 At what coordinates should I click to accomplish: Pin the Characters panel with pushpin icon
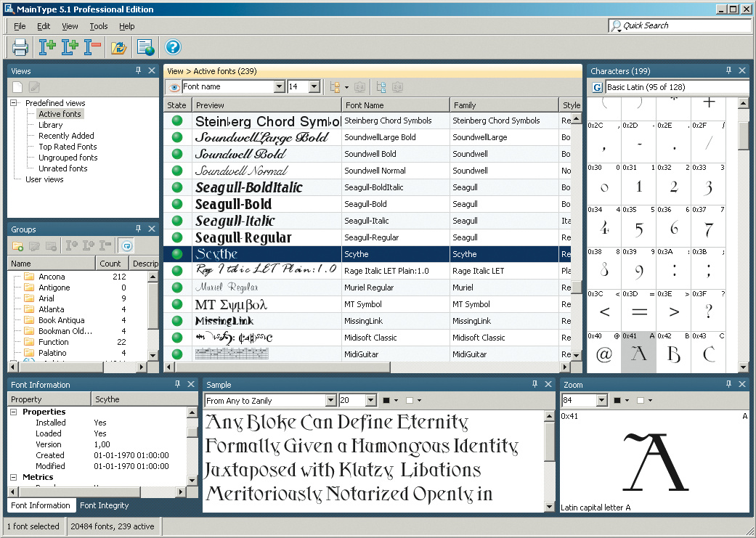pos(728,70)
